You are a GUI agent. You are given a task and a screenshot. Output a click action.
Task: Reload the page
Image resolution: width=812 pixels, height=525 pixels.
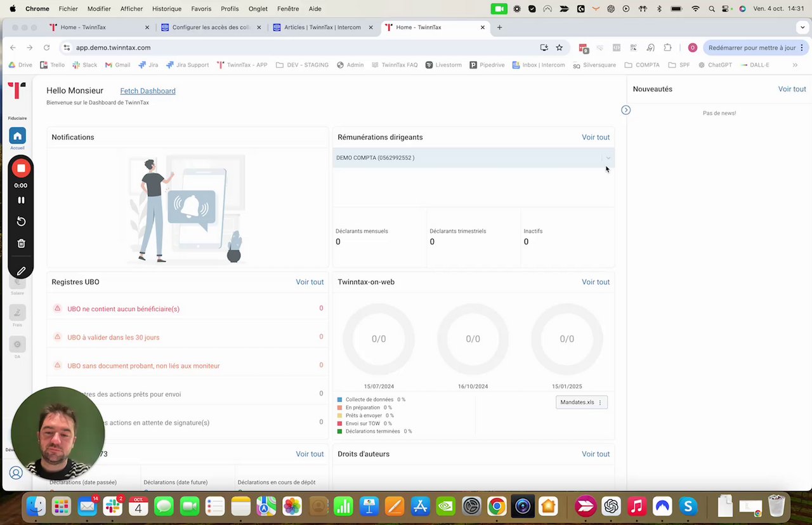46,48
